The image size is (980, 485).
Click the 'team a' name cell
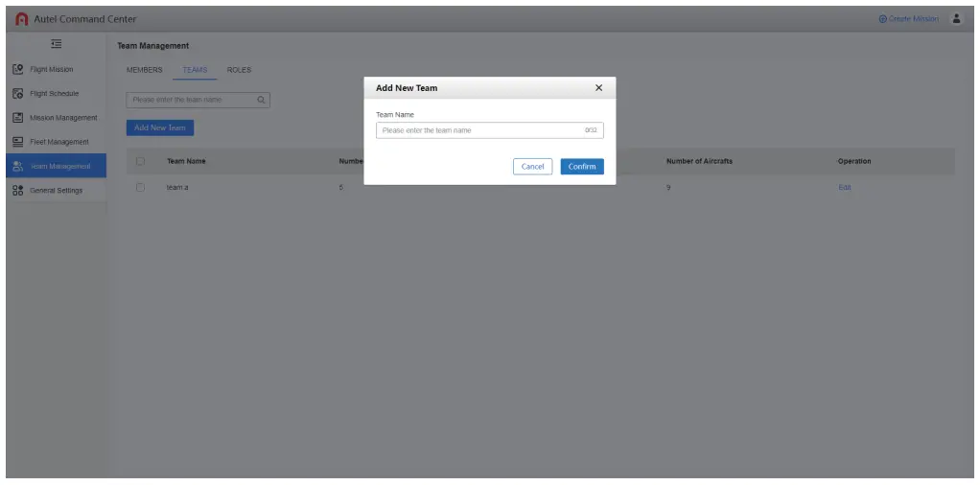pos(176,188)
